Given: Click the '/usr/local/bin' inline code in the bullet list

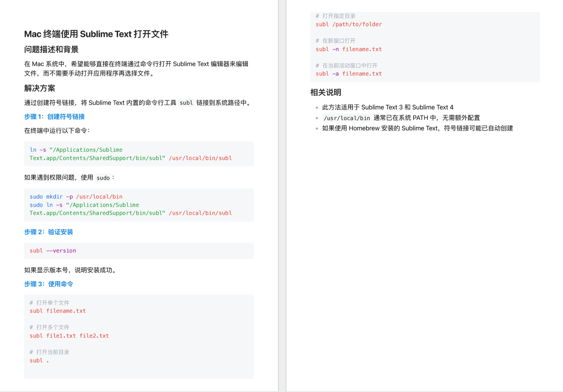Looking at the screenshot, I should point(347,118).
